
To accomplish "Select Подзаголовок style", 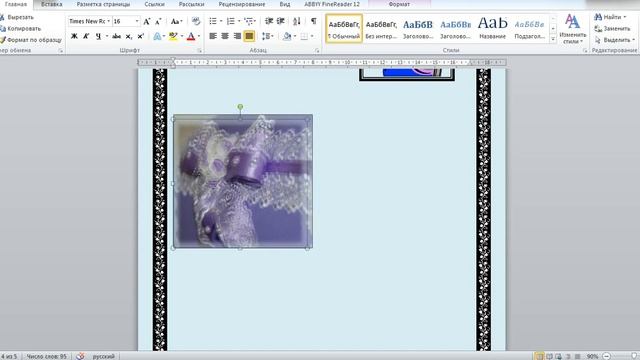I will click(529, 29).
